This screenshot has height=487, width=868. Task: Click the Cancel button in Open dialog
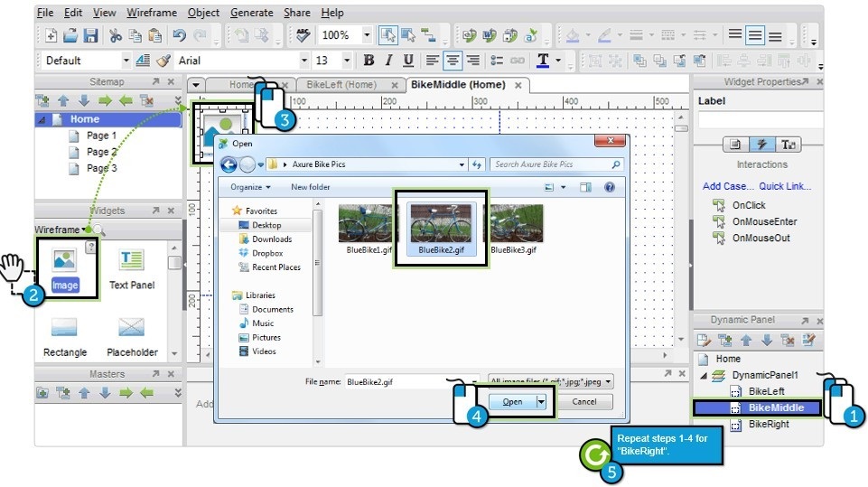click(x=584, y=402)
